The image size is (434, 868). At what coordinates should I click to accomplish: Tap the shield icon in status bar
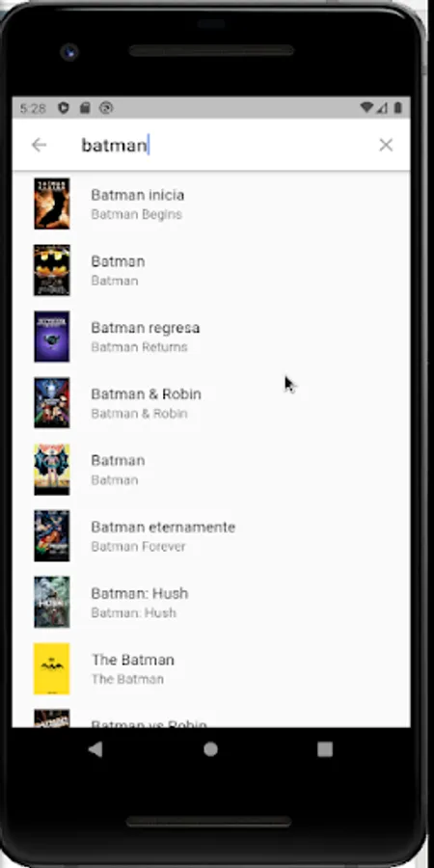coord(64,107)
